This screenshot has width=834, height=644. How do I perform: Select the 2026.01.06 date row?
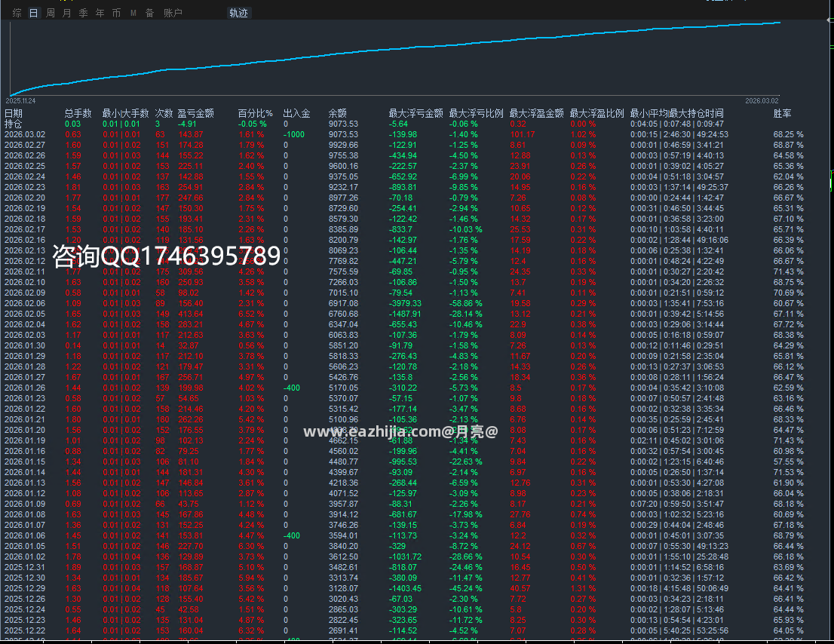(25, 536)
